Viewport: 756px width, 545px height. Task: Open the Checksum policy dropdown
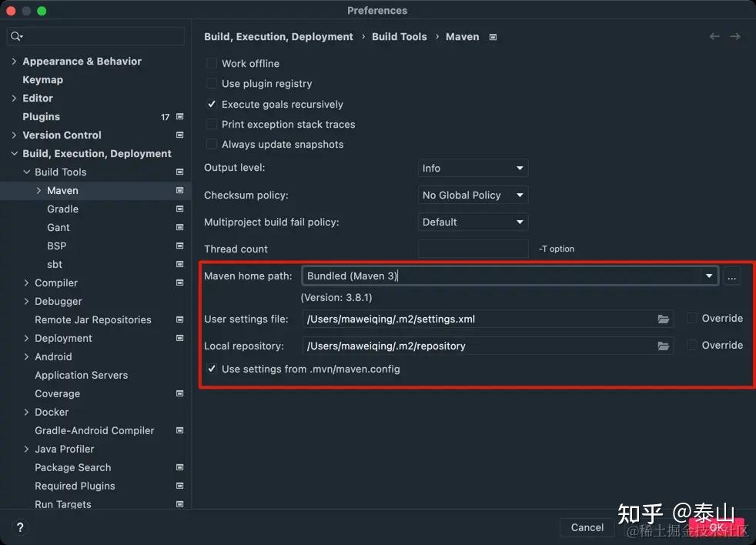click(473, 195)
